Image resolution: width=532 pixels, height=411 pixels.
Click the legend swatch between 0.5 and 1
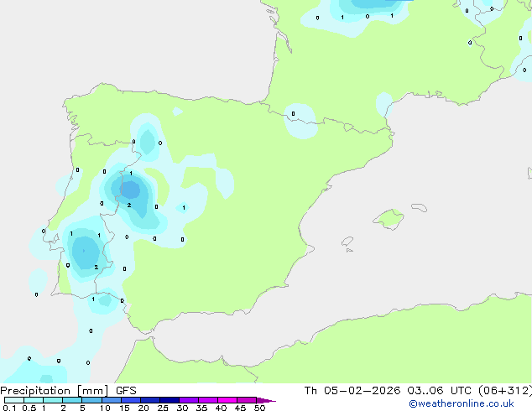tap(34, 400)
